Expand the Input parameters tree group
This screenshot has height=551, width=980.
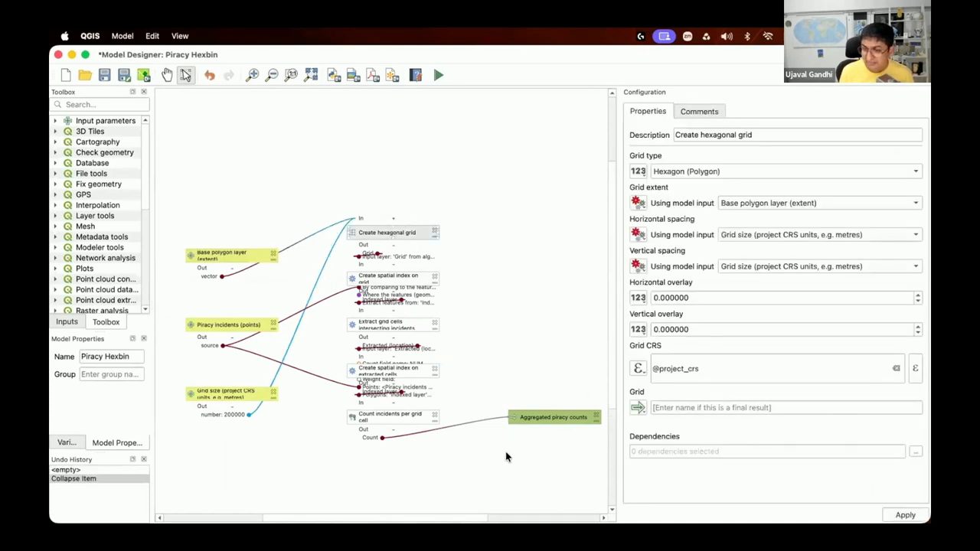55,121
